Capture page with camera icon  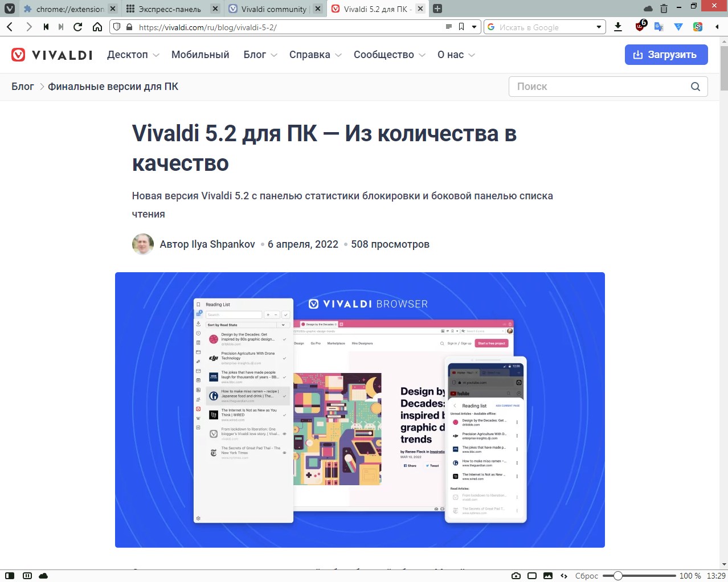(x=516, y=576)
